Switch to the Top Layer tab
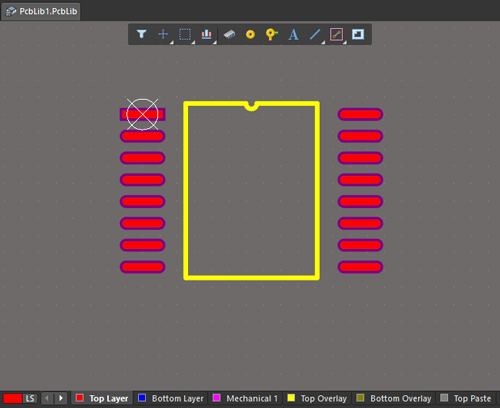The height and width of the screenshot is (408, 500). click(x=102, y=398)
